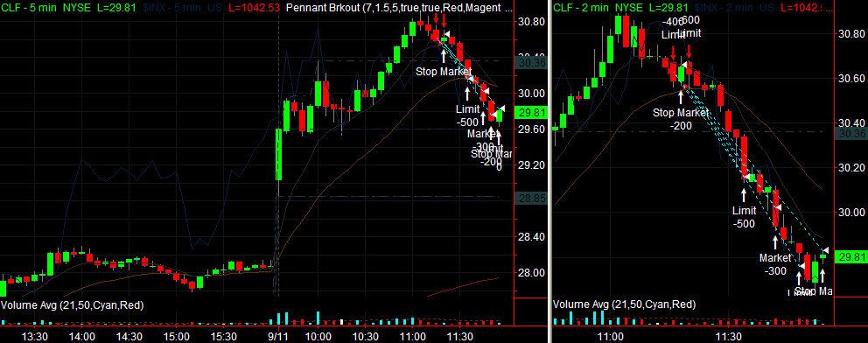This screenshot has width=868, height=343.
Task: Click Volume Avg (21,50,Cyan,Red) label in 5 min chart
Action: coord(73,304)
